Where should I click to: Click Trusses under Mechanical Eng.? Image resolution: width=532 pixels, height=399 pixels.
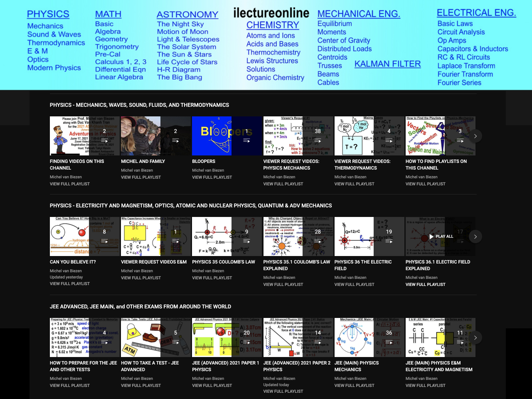coord(330,66)
